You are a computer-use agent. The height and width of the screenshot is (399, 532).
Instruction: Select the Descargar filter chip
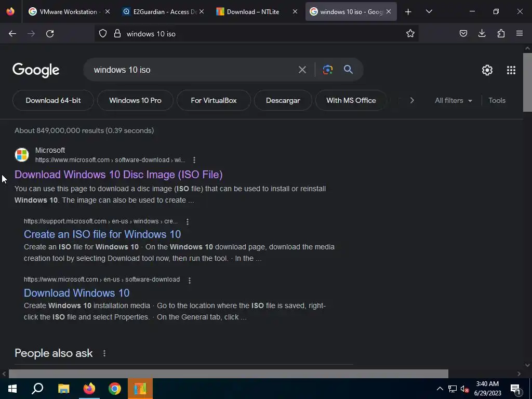tap(283, 100)
